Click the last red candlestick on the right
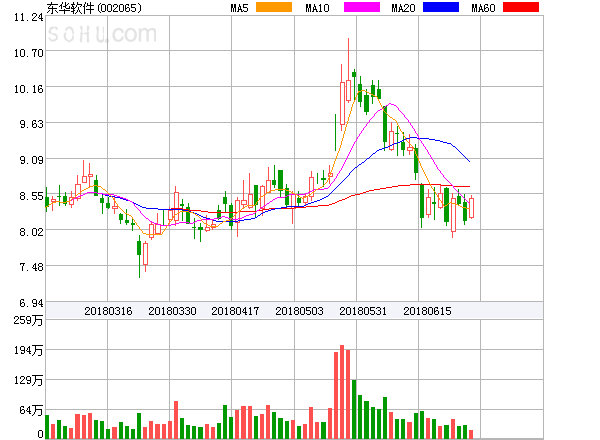The height and width of the screenshot is (440, 600). [471, 208]
